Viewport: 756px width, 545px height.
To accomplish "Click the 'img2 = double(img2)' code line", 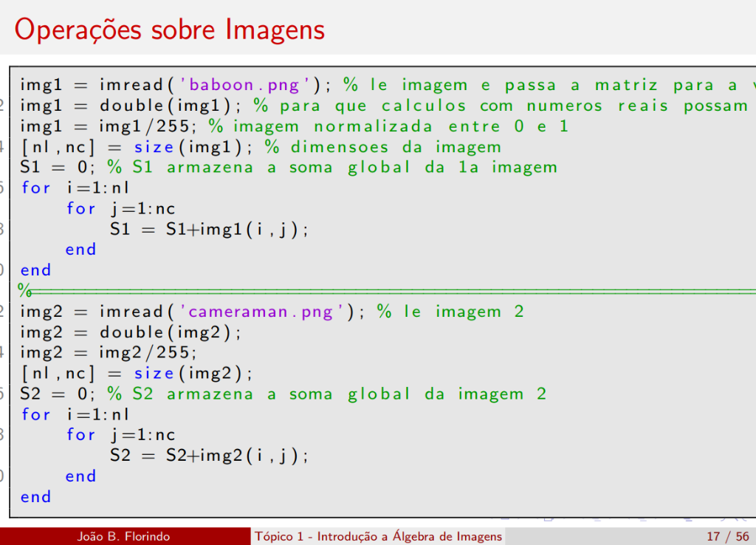I will coord(130,332).
